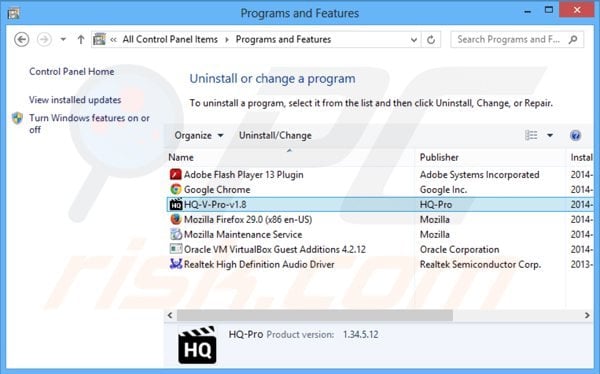The image size is (600, 374).
Task: Click the horizontal scrollbar thumb
Action: (315, 315)
